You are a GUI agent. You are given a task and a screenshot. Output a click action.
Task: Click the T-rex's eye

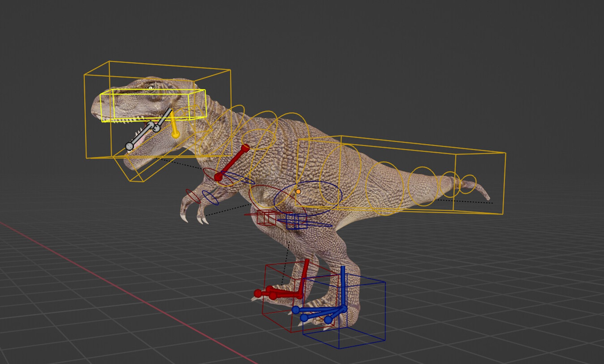click(x=150, y=88)
